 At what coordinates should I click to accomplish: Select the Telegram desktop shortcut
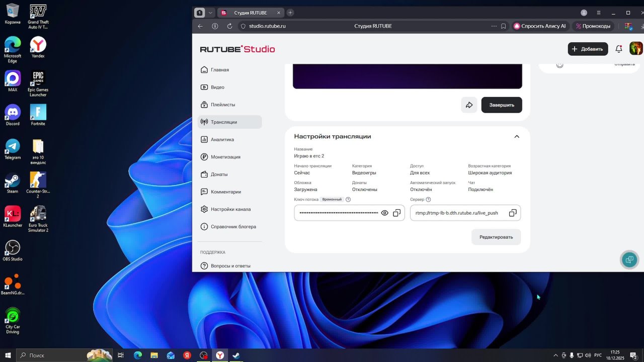[x=13, y=149]
